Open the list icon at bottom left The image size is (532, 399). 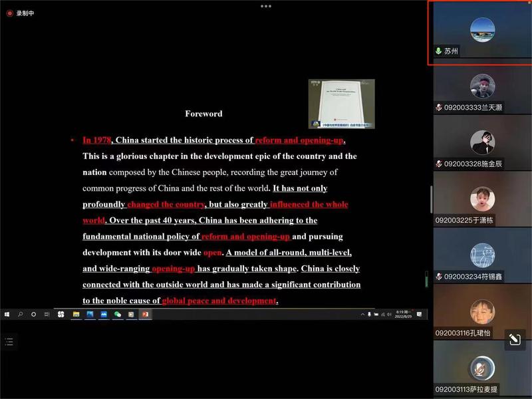pyautogui.click(x=9, y=342)
